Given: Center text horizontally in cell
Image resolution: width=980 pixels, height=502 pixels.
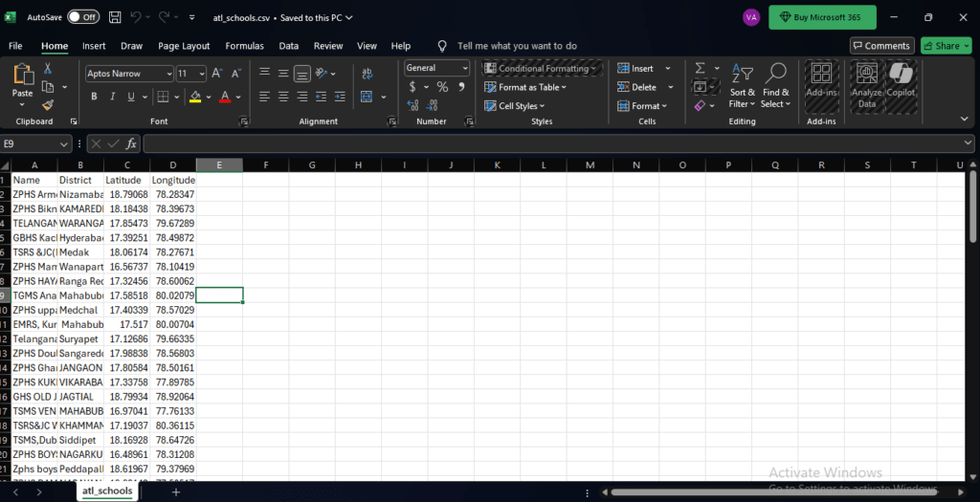Looking at the screenshot, I should click(x=283, y=97).
